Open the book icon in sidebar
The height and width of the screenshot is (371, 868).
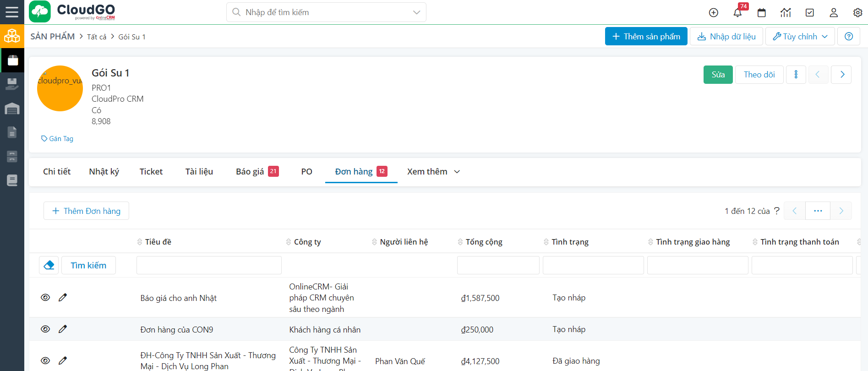tap(12, 180)
